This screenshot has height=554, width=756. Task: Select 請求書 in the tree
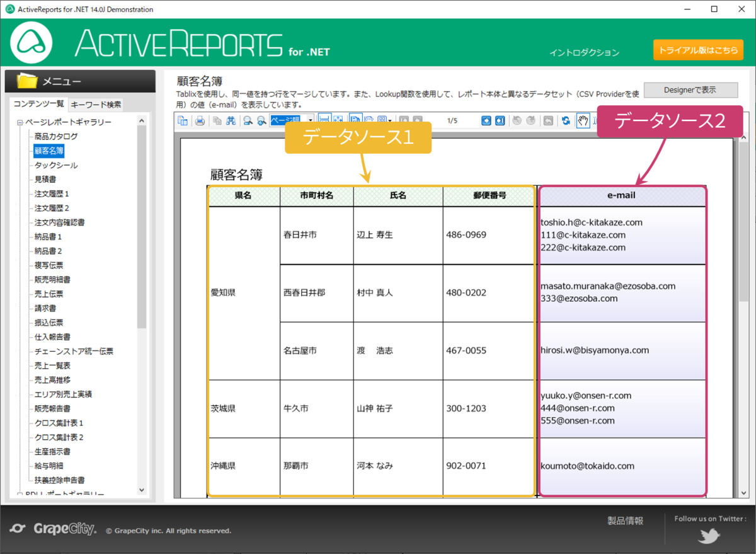click(45, 308)
